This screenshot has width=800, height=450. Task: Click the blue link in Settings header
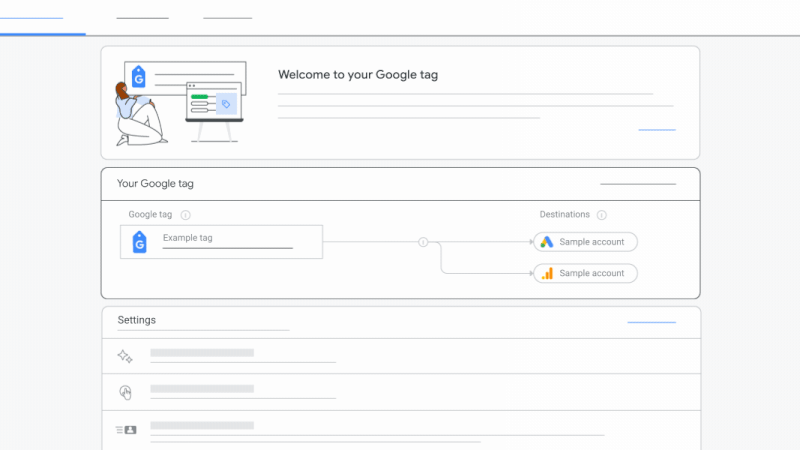[x=651, y=322]
